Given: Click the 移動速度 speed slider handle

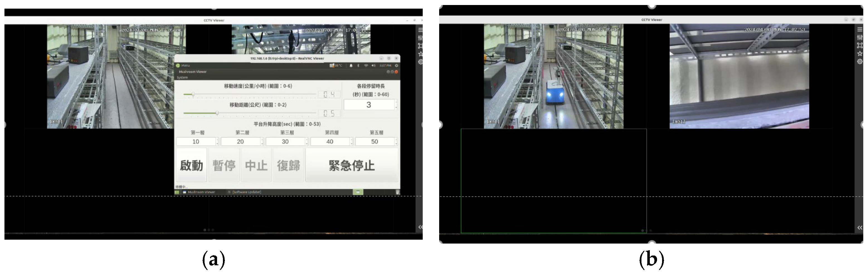Looking at the screenshot, I should click(x=193, y=94).
